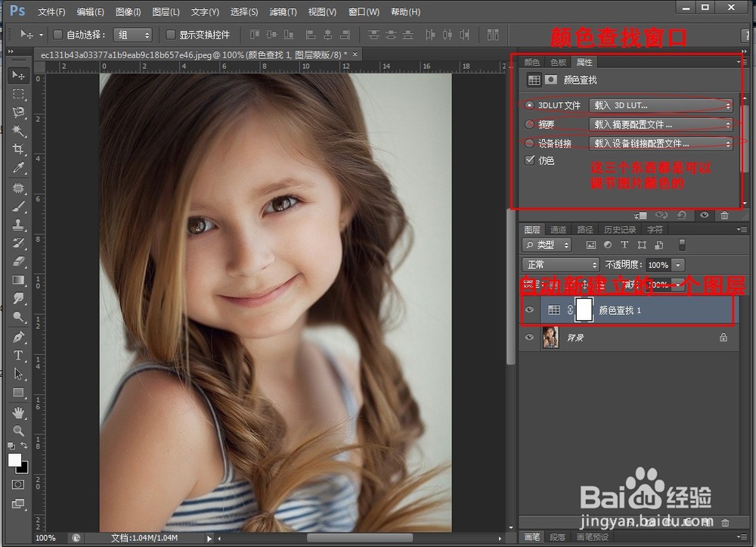Select the 摘要 radio button
Screen dimensions: 756x547
tap(529, 124)
